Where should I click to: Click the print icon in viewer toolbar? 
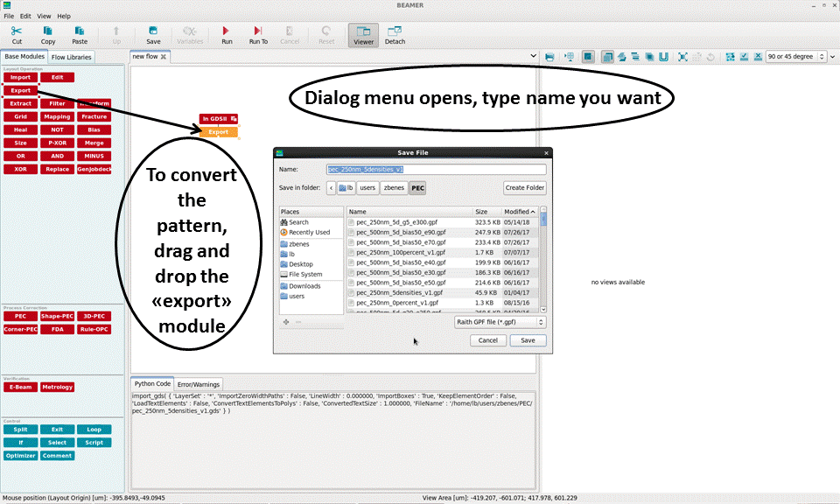click(x=549, y=57)
